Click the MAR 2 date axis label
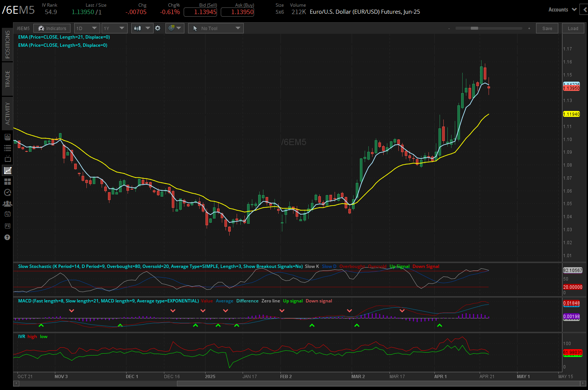Image resolution: width=588 pixels, height=390 pixels. click(358, 377)
